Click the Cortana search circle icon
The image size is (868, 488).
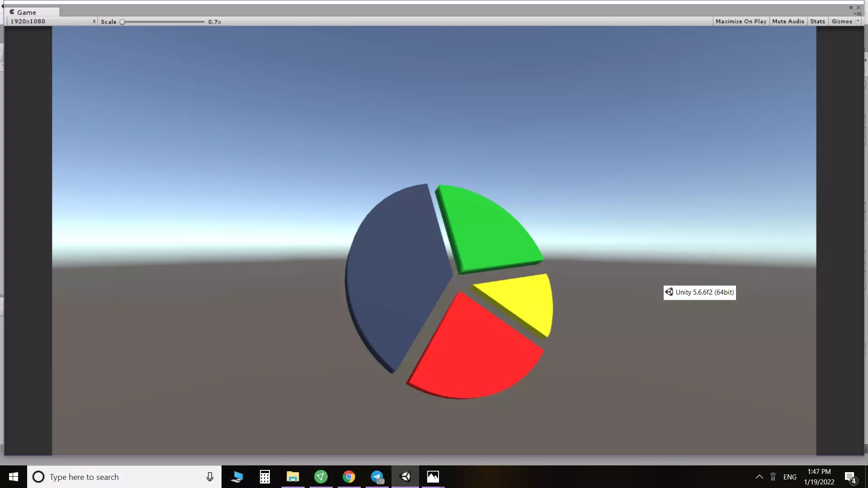click(38, 477)
